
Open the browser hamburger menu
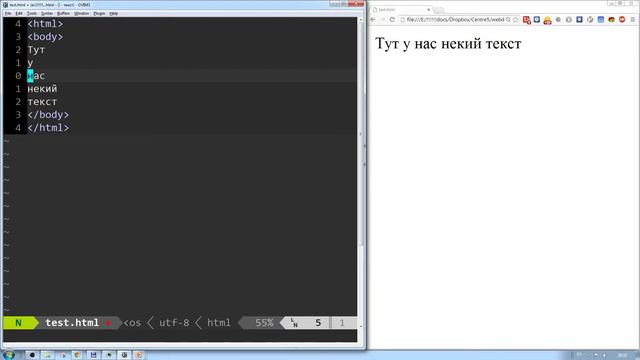click(633, 20)
